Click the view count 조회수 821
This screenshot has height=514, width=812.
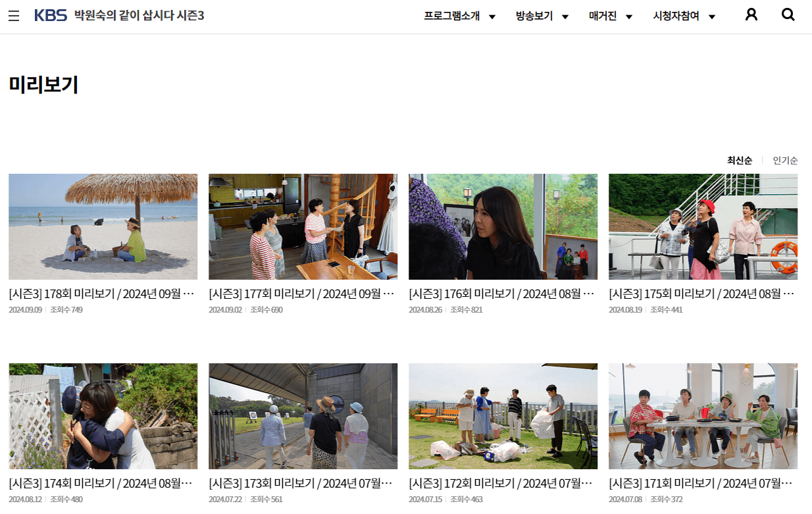(x=467, y=310)
